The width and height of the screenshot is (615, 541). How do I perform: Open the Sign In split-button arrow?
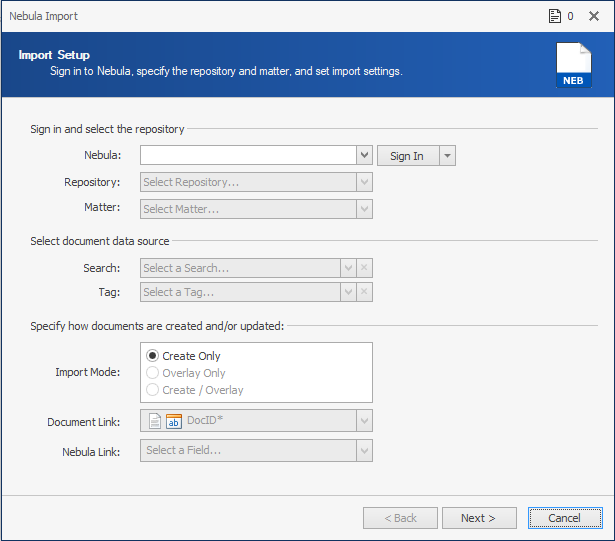[448, 156]
